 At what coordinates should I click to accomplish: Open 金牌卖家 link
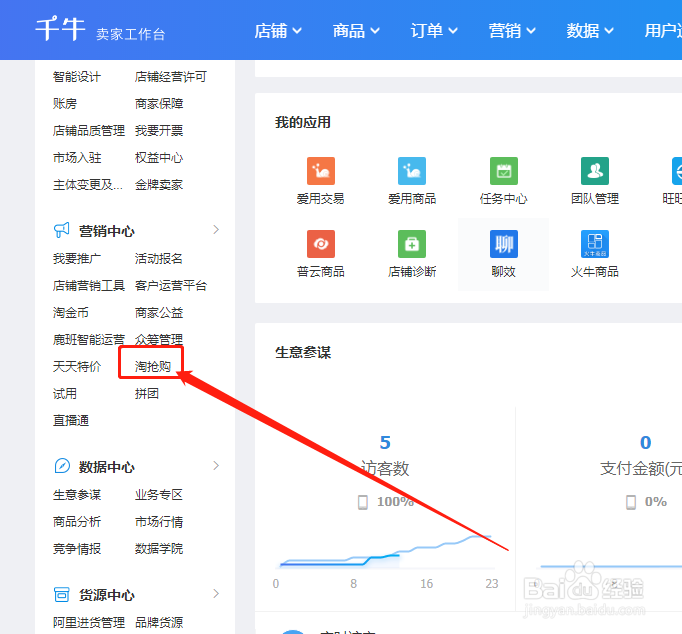point(159,185)
